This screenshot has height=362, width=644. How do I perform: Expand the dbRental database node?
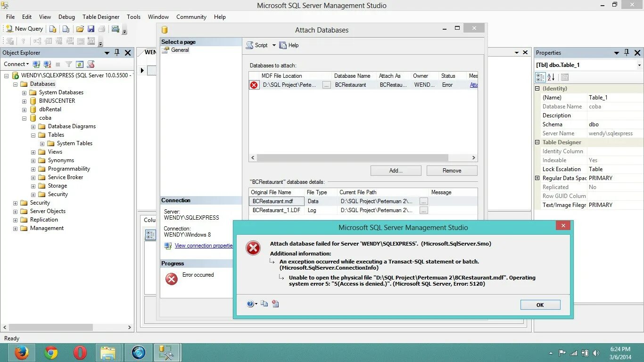click(x=24, y=109)
